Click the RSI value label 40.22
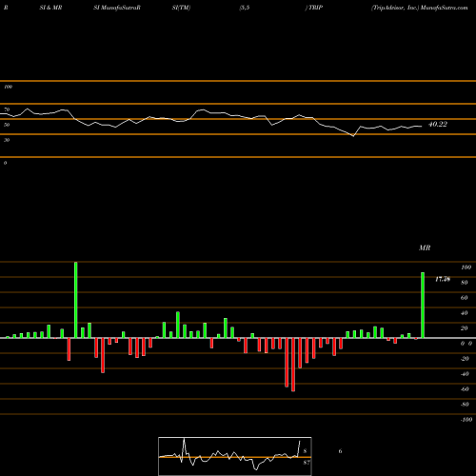The image size is (476, 476). pyautogui.click(x=438, y=125)
